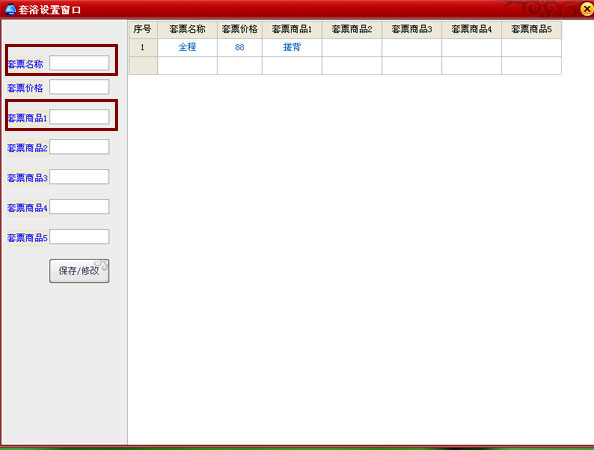594x450 pixels.
Task: Focus the 套票商品1 text box
Action: [x=79, y=117]
